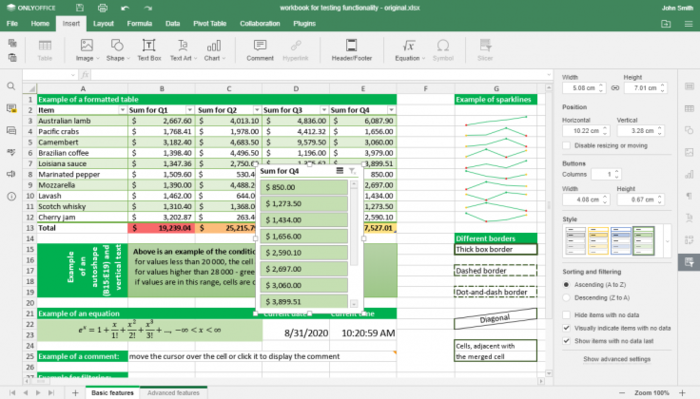Select the $ 1,656.00 slicer button
The height and width of the screenshot is (399, 700).
click(x=304, y=236)
